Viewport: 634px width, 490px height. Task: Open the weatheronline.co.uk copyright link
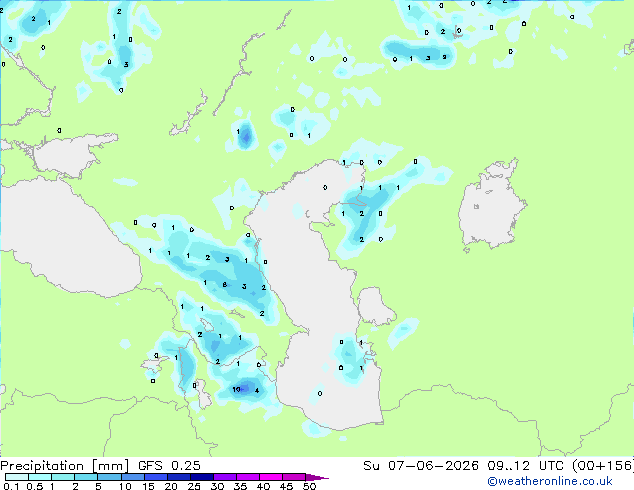coord(550,481)
